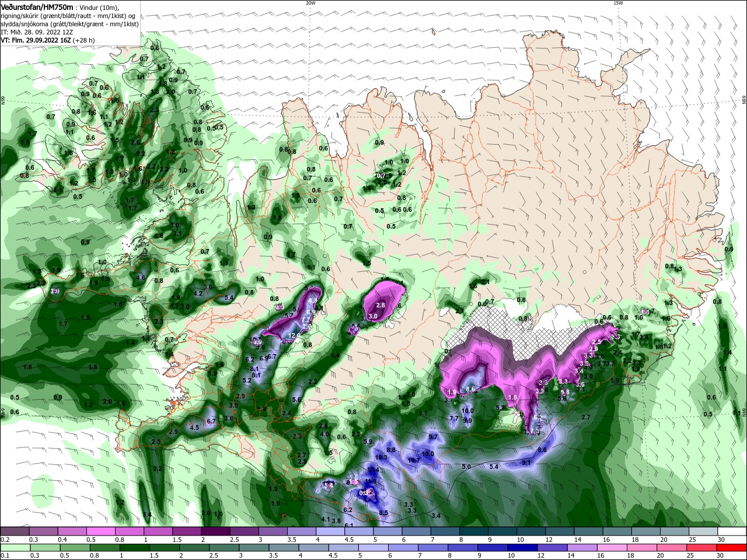Click the 8.5 precipitation value on map
The image size is (747, 560).
383,513
